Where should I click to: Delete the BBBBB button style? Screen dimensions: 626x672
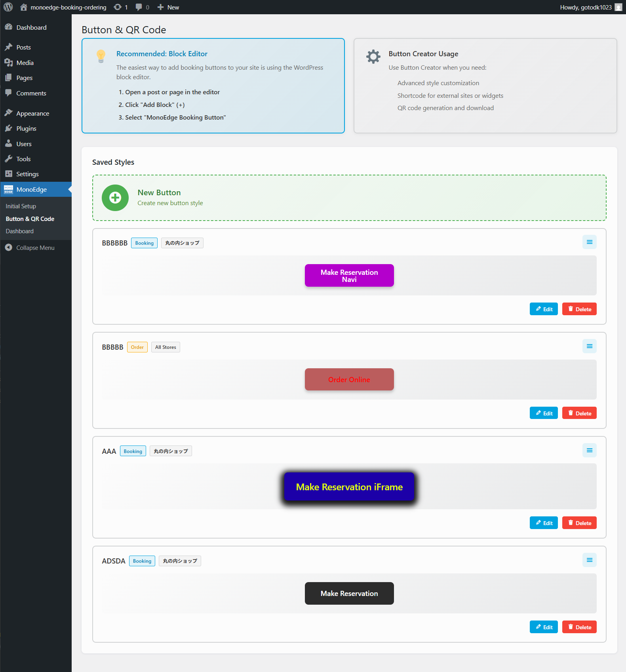[579, 413]
